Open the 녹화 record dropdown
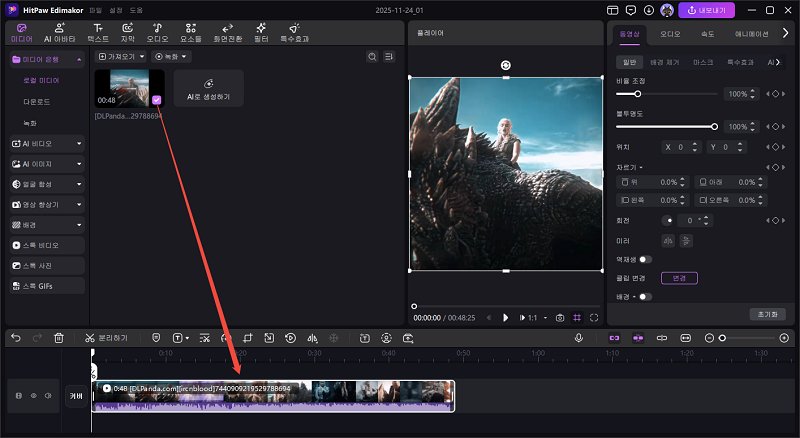The image size is (800, 438). point(171,56)
